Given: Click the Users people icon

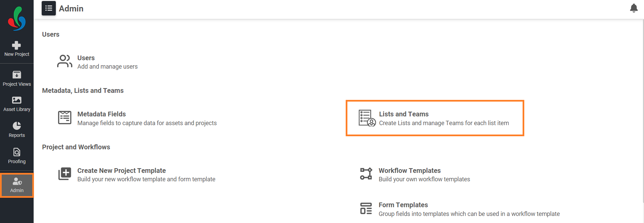Looking at the screenshot, I should coord(65,62).
